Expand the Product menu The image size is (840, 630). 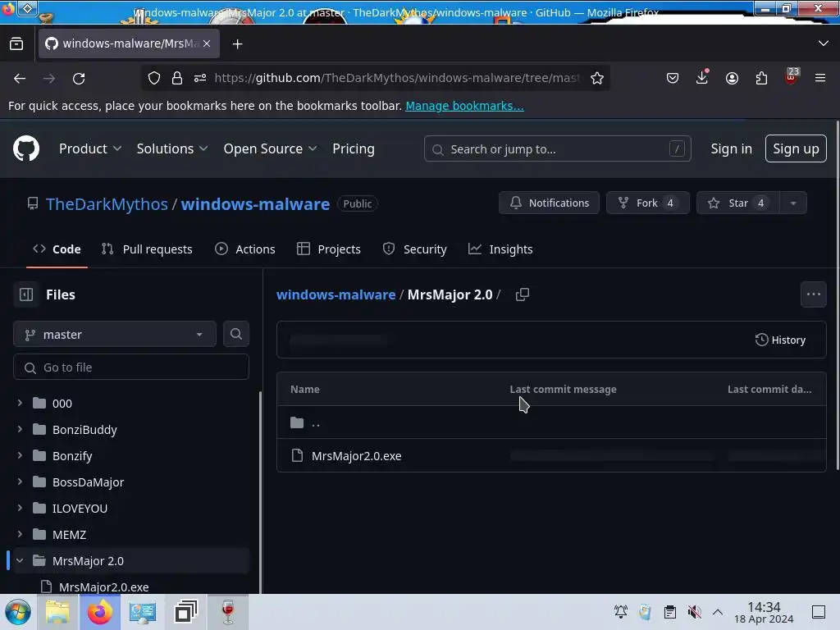[x=90, y=148]
